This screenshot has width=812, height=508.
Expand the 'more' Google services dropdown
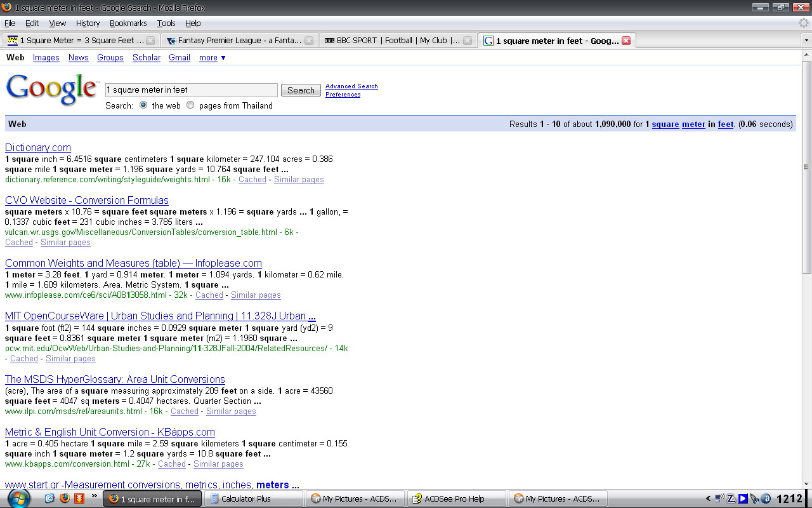(212, 58)
